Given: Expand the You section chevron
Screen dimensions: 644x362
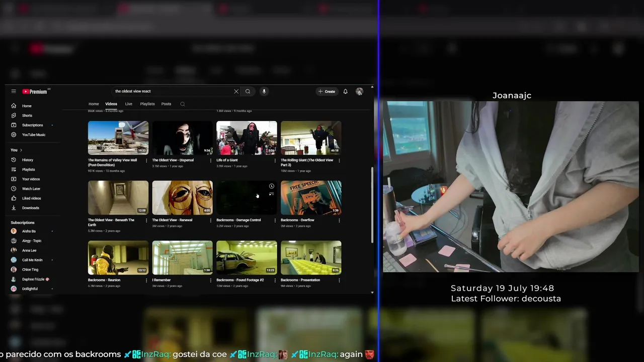Looking at the screenshot, I should pyautogui.click(x=21, y=150).
